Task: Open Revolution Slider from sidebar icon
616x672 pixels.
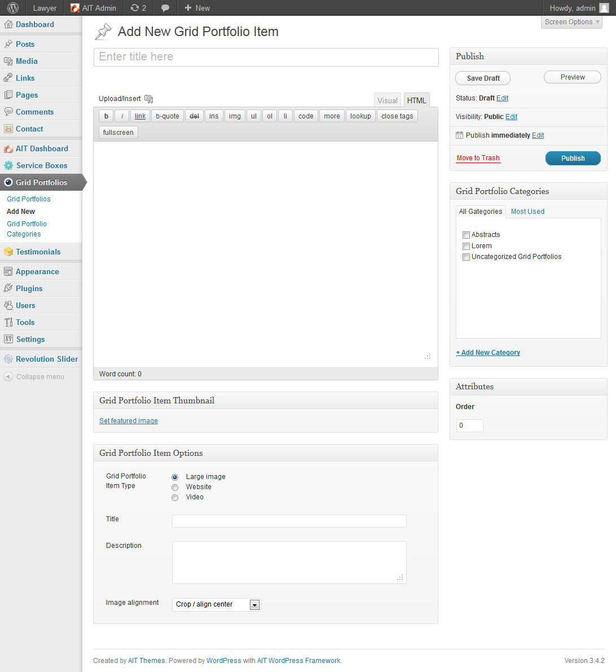Action: point(8,359)
